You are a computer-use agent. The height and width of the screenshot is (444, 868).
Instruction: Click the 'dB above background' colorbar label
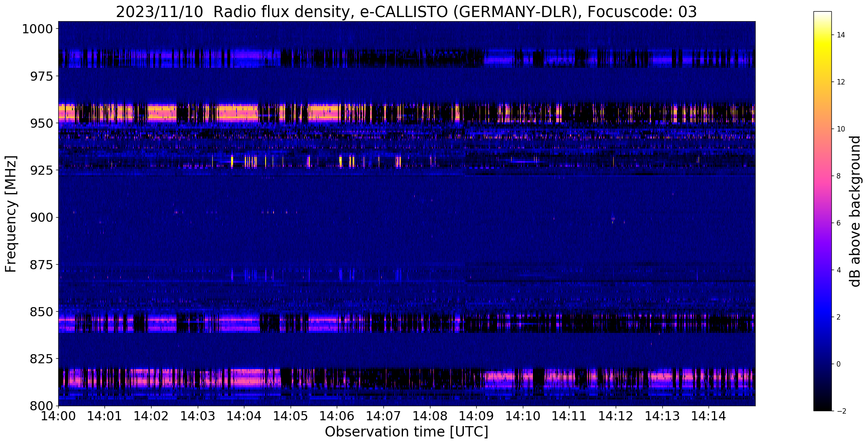[856, 211]
